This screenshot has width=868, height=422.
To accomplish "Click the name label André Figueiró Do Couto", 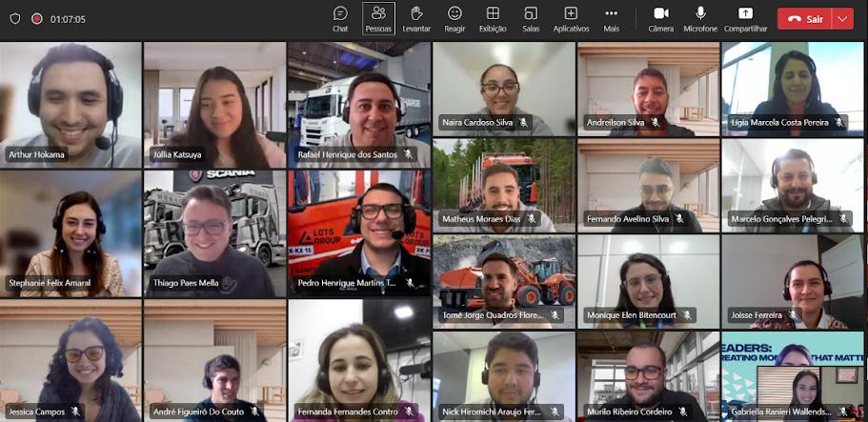I will [x=199, y=412].
